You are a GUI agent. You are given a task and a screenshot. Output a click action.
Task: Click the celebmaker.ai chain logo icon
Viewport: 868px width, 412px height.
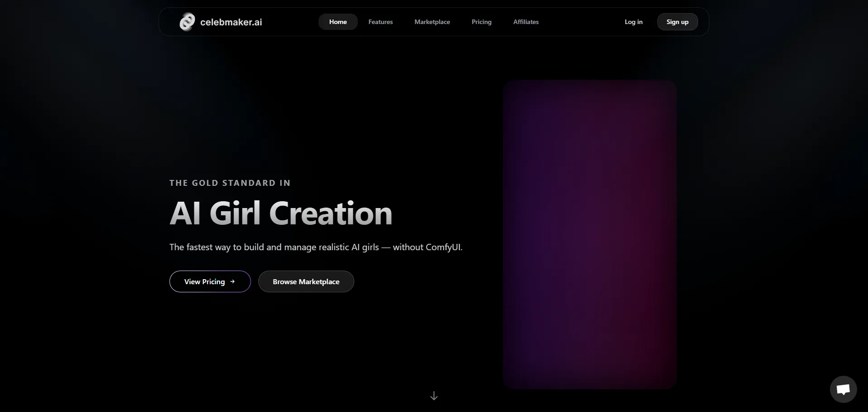click(187, 22)
